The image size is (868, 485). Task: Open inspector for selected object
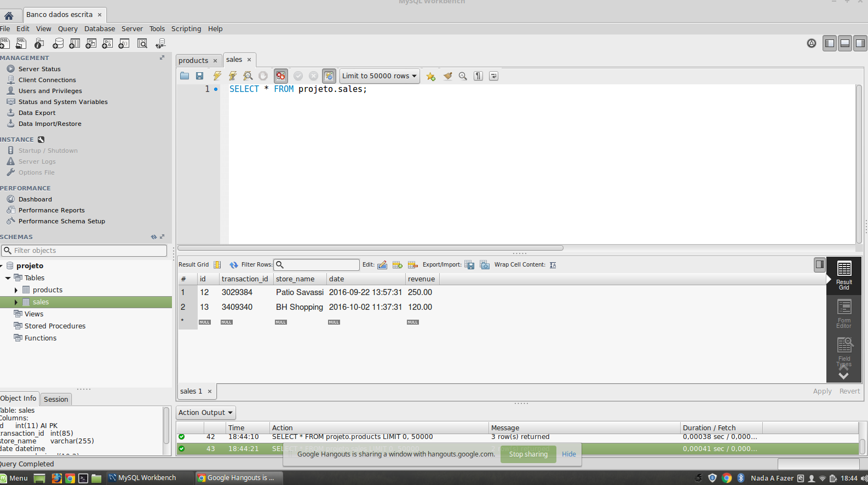click(x=39, y=43)
